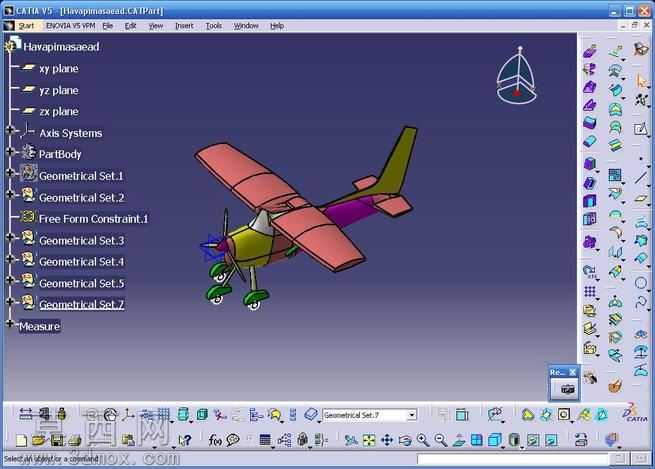This screenshot has height=469, width=655.
Task: Open the File menu
Action: 108,26
